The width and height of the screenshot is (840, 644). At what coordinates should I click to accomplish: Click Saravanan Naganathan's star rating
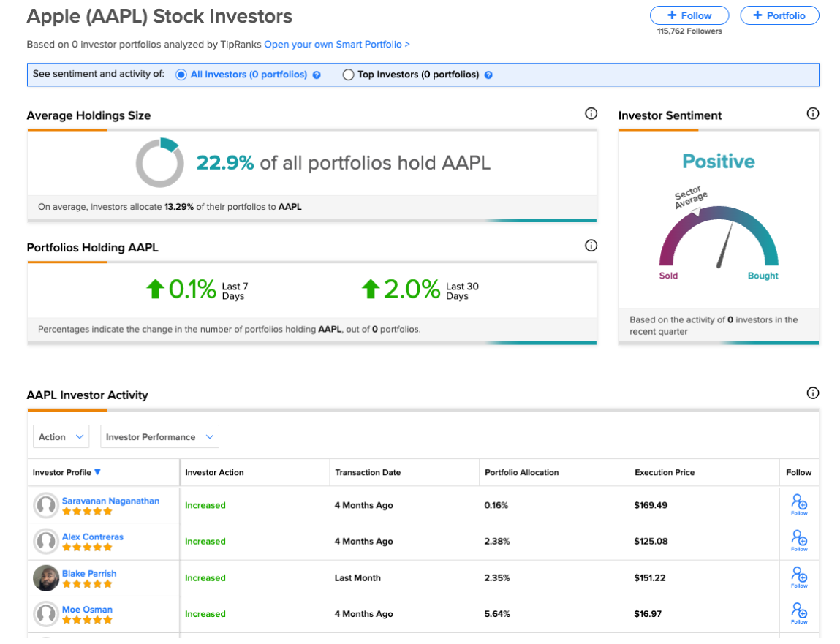point(87,511)
